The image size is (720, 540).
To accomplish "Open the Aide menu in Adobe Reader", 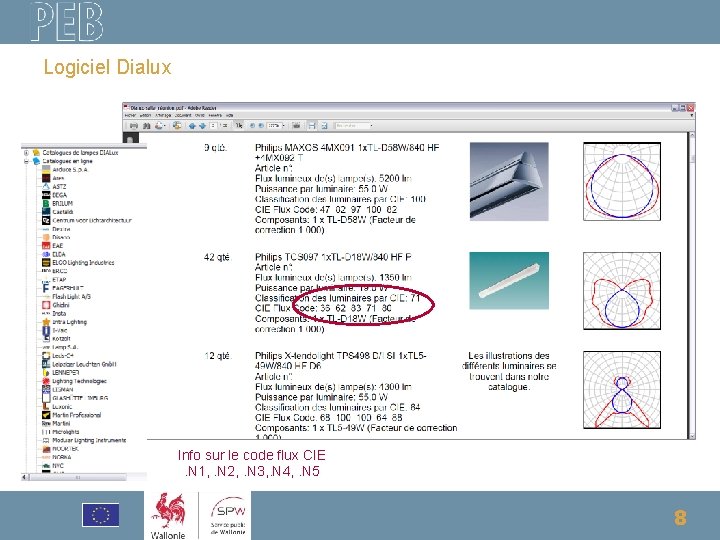I will pyautogui.click(x=230, y=115).
